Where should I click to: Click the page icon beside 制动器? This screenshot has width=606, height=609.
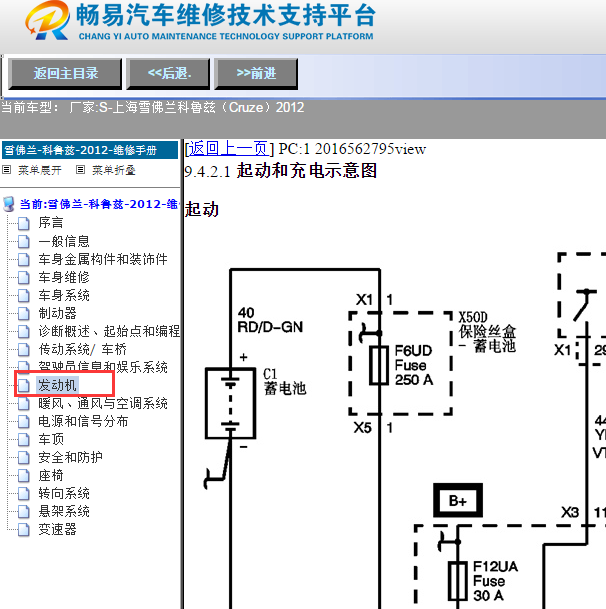24,313
